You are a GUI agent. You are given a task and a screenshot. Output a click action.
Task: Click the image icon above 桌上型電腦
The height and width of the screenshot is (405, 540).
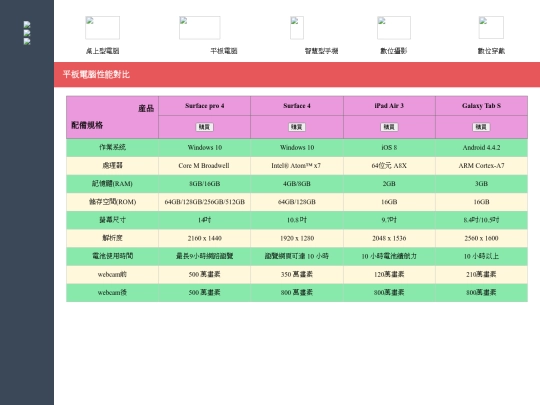tap(103, 28)
